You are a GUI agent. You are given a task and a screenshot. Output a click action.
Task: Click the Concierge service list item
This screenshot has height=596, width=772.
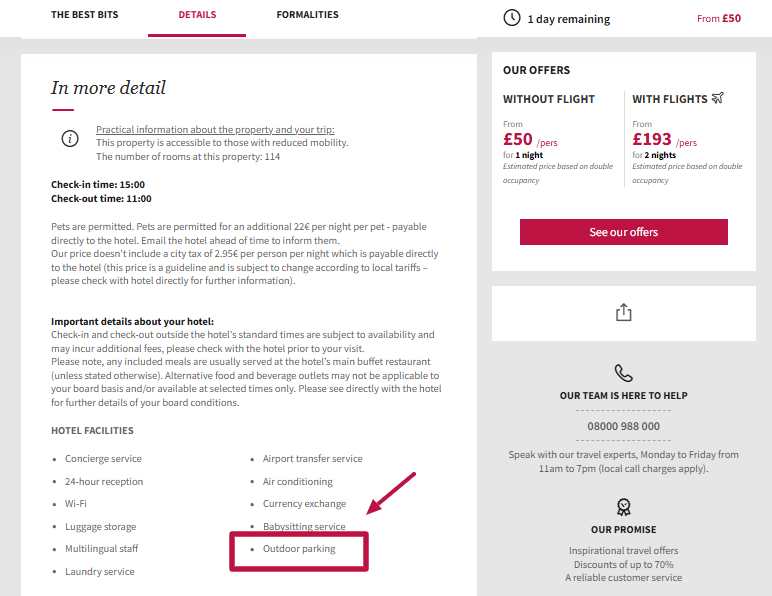tap(103, 459)
